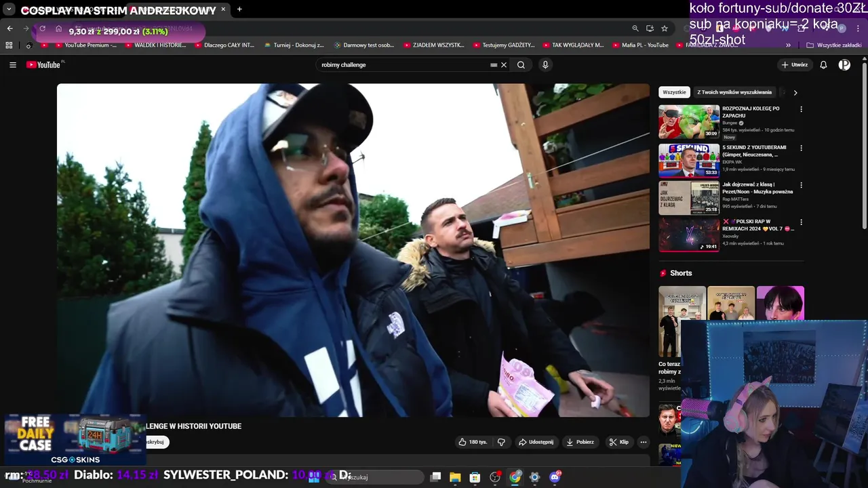Clear the 'robimy challenge' search text
The image size is (868, 488).
[x=504, y=65]
